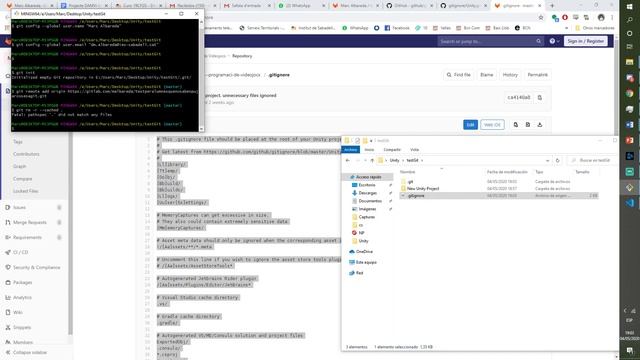Open Members in the GitLab sidebar

click(19, 342)
